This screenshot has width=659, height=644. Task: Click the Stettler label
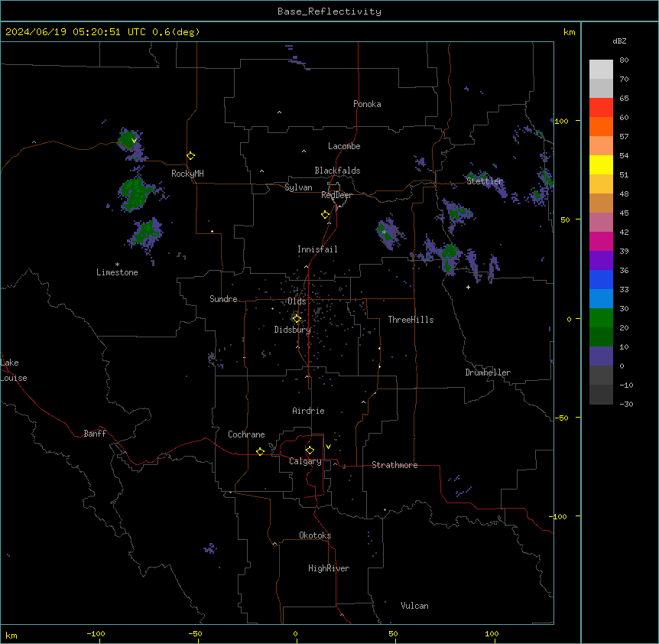click(485, 181)
